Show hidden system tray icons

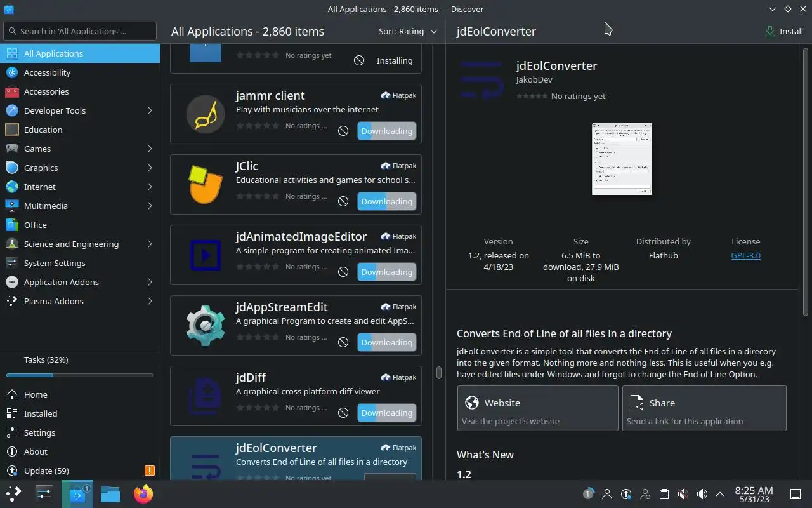tap(720, 494)
